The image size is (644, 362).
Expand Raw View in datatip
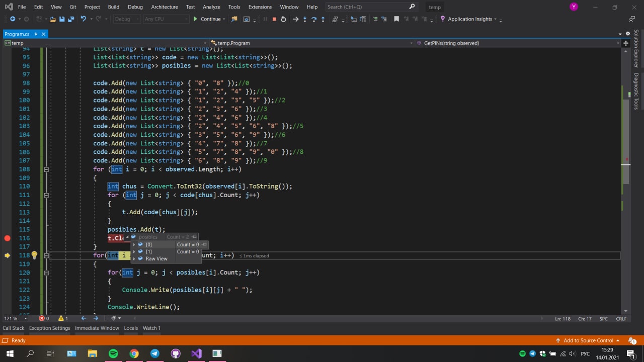pos(134,258)
